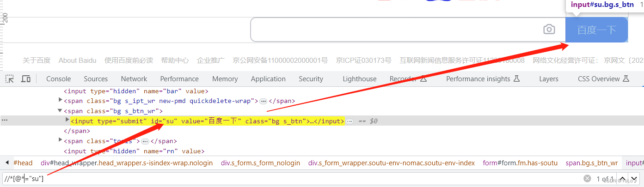
Task: Open the Performance insights tab
Action: [483, 79]
